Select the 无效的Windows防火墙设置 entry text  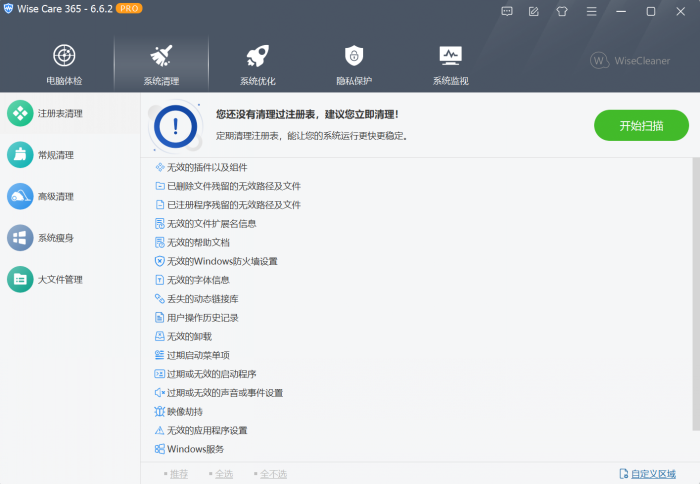point(222,261)
